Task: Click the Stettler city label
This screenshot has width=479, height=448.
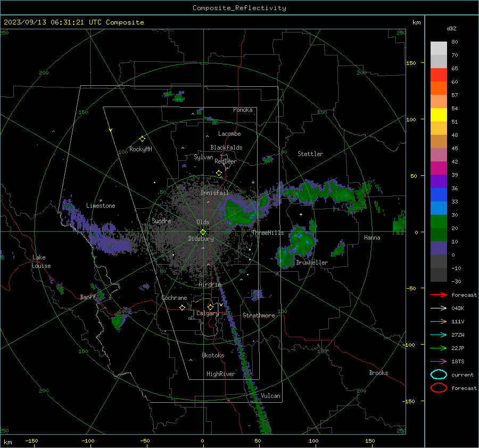Action: tap(310, 154)
